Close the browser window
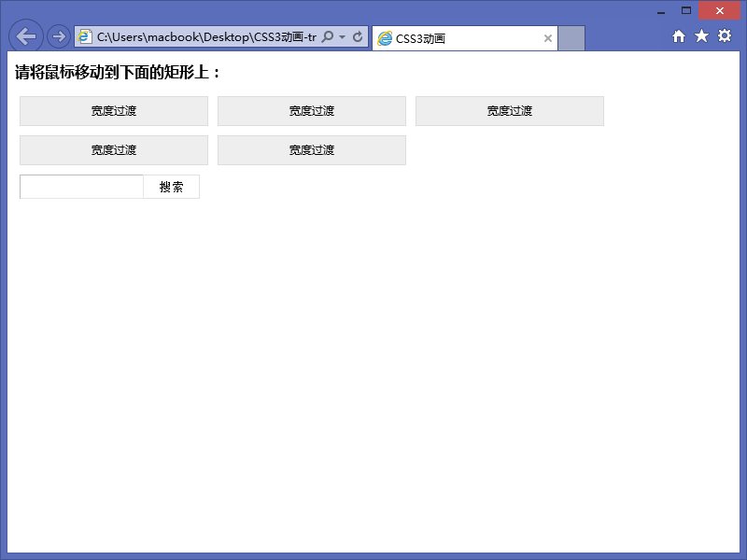Image resolution: width=747 pixels, height=560 pixels. coord(719,10)
